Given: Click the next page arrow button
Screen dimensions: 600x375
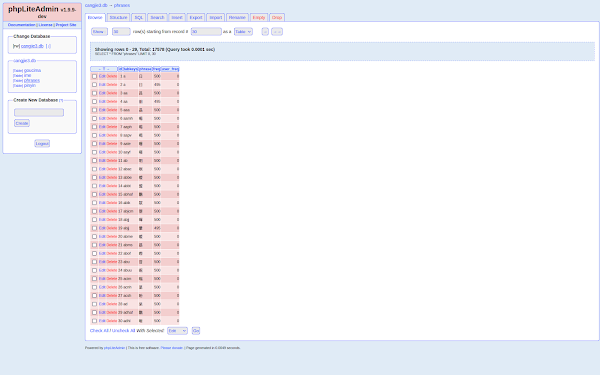Looking at the screenshot, I should [x=265, y=32].
